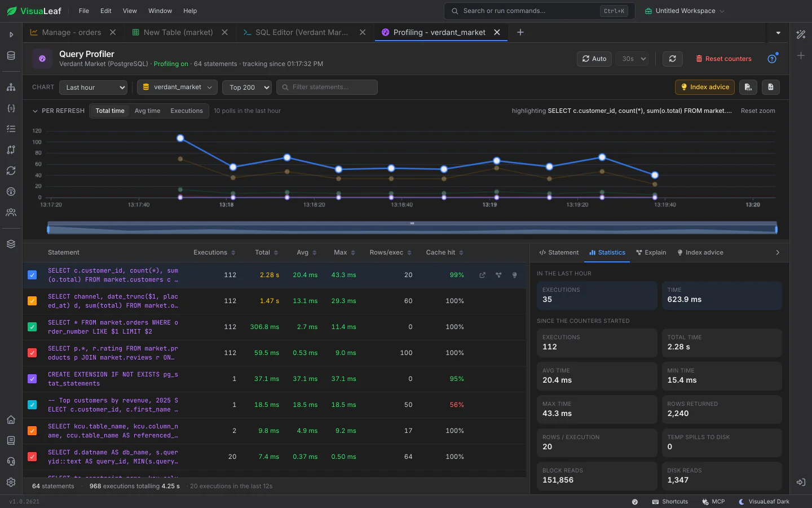This screenshot has height=508, width=812.
Task: Open the schema diagram sidebar icon
Action: (x=11, y=87)
